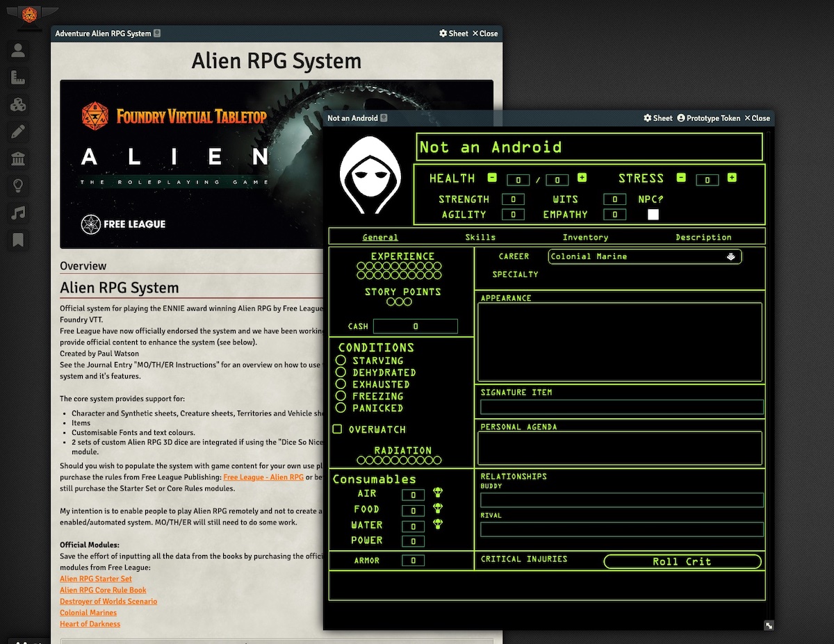
Task: Toggle the Freezing condition
Action: [341, 396]
